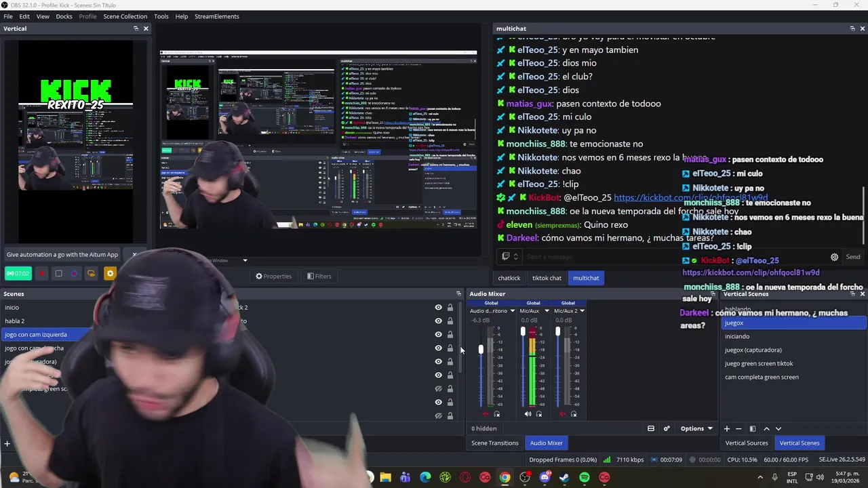868x488 pixels.
Task: Click the Audio d...ritorio volume fader
Action: point(481,349)
